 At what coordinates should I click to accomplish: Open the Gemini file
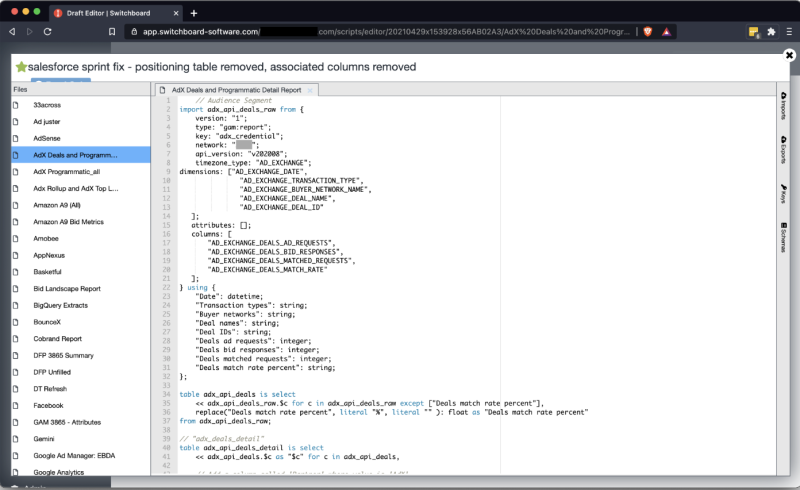81,439
